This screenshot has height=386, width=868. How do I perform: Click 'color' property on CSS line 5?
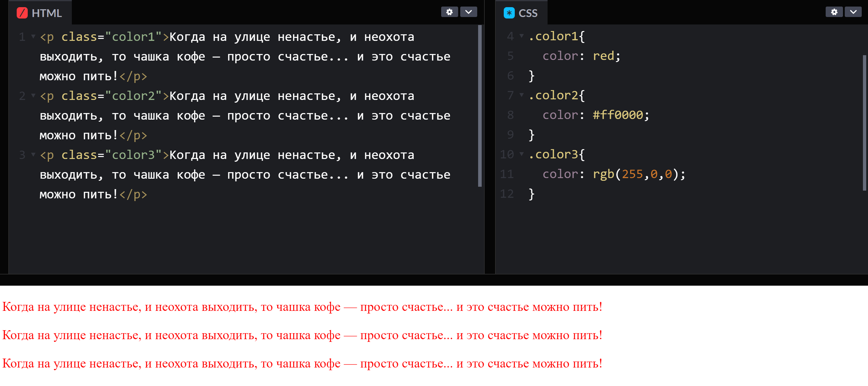click(560, 55)
